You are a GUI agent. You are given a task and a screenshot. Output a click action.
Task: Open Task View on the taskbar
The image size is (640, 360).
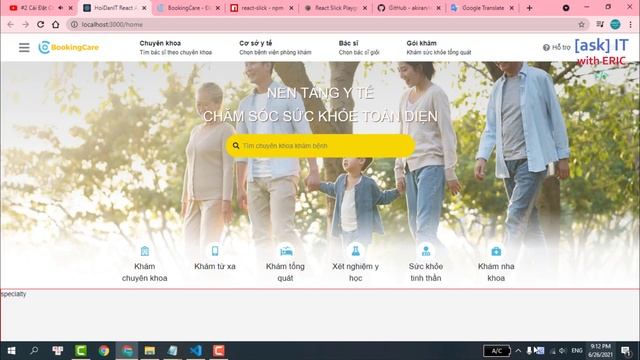pyautogui.click(x=58, y=351)
